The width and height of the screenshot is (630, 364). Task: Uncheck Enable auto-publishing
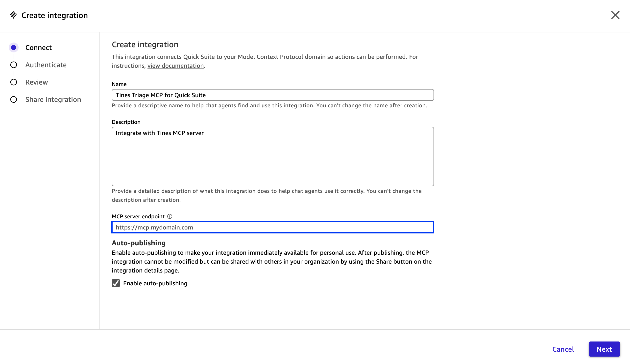click(116, 283)
